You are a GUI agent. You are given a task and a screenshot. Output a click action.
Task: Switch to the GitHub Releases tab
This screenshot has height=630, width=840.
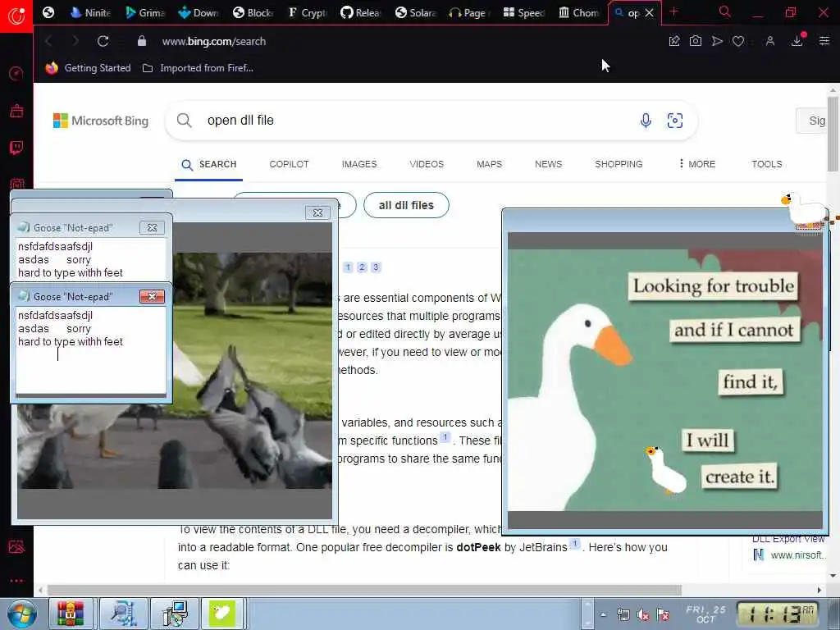pyautogui.click(x=361, y=12)
